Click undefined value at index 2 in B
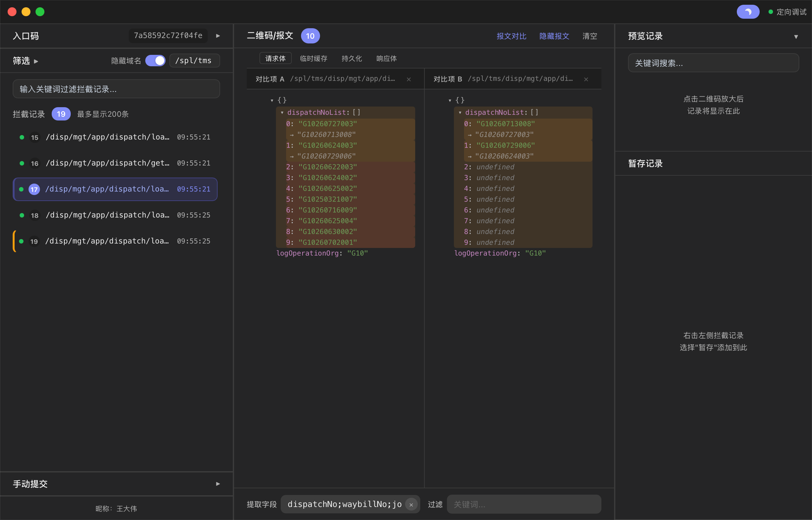Screen dimensions: 812x520 (495, 167)
